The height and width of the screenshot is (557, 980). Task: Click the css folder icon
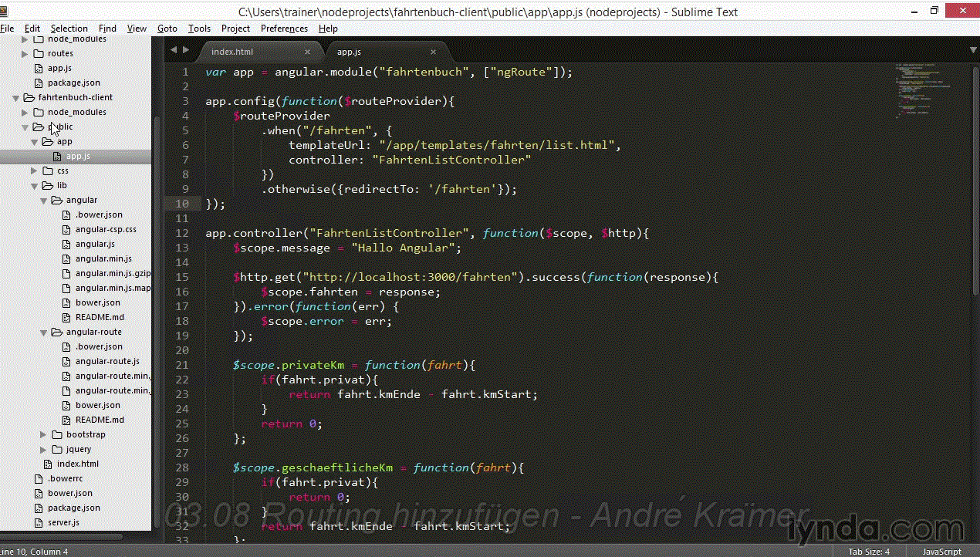47,170
